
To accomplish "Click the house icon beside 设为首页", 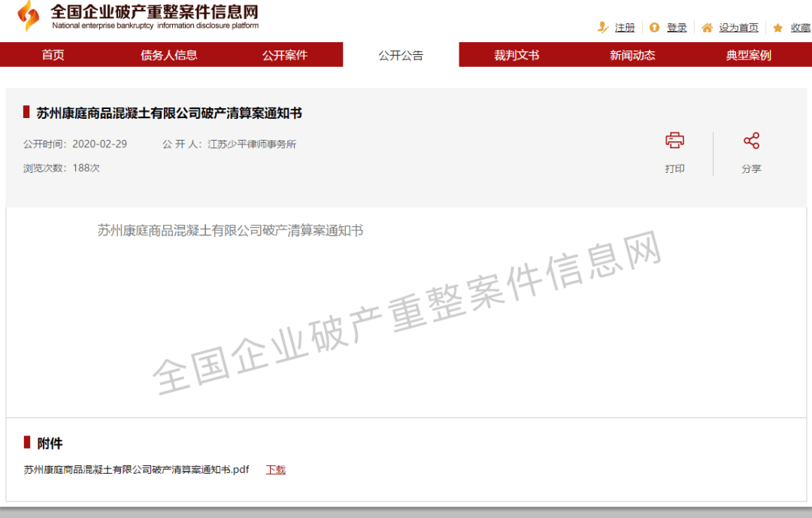I will pos(707,28).
